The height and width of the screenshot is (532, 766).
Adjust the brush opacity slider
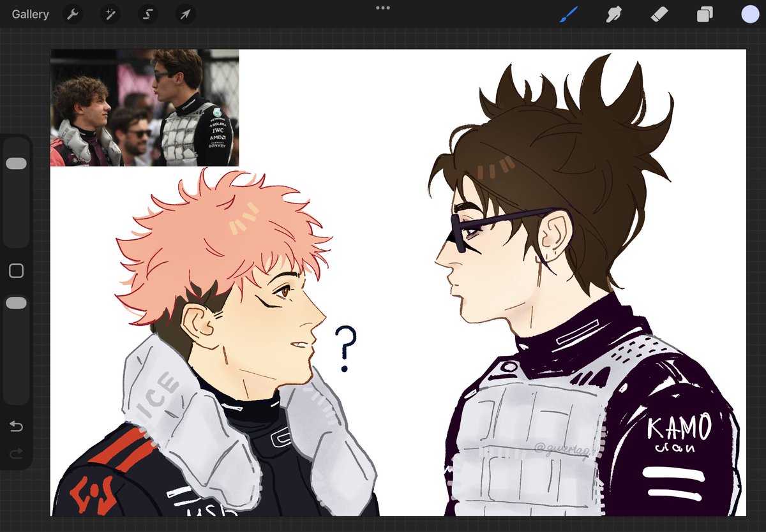pyautogui.click(x=16, y=303)
